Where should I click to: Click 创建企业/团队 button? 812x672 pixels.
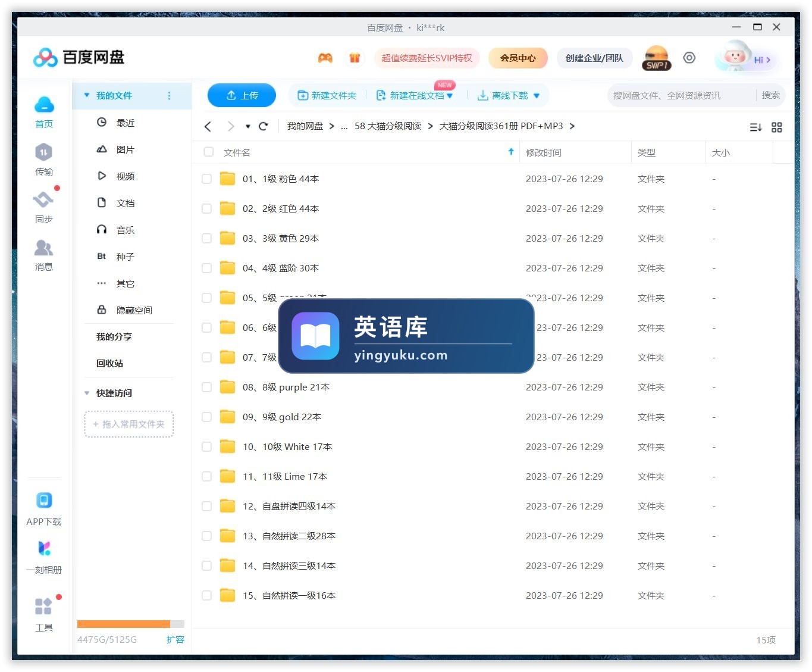tap(594, 58)
